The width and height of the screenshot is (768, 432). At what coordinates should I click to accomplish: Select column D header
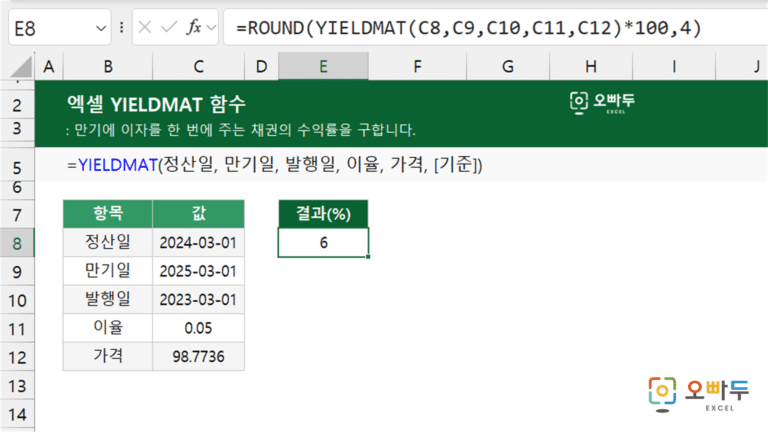click(262, 66)
